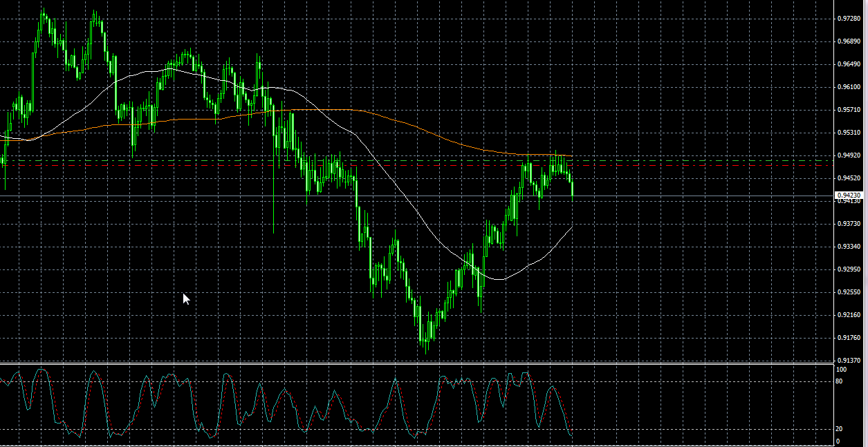Screen dimensions: 868x447
Task: Click the 0.95310 price axis label
Action: [849, 133]
